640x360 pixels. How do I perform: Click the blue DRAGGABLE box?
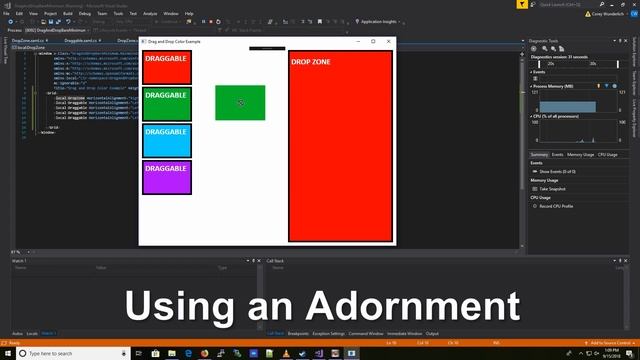[167, 141]
